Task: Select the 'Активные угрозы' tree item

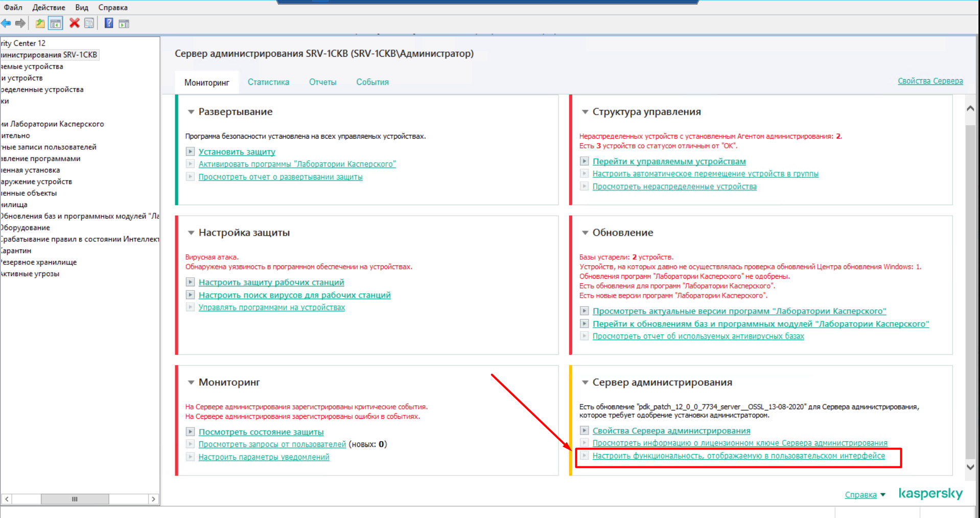Action: [x=30, y=274]
